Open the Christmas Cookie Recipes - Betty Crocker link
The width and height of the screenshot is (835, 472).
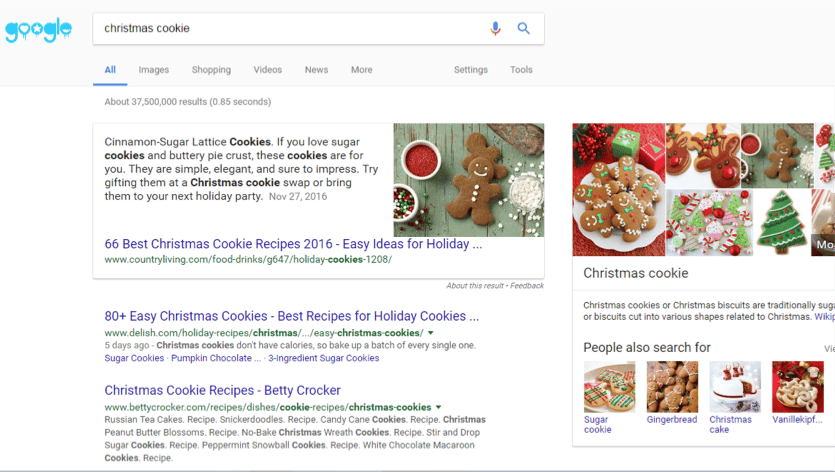(x=222, y=390)
